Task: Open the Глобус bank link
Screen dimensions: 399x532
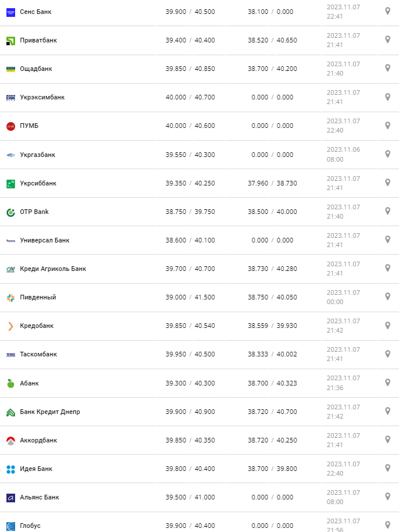Action: point(30,526)
